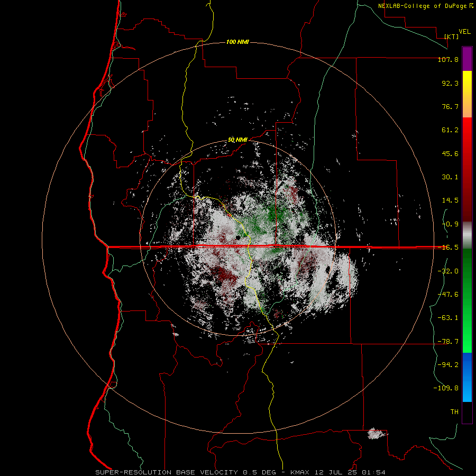This screenshot has width=476, height=476.
Task: Click the blue segment of the color bar
Action: tap(467, 377)
